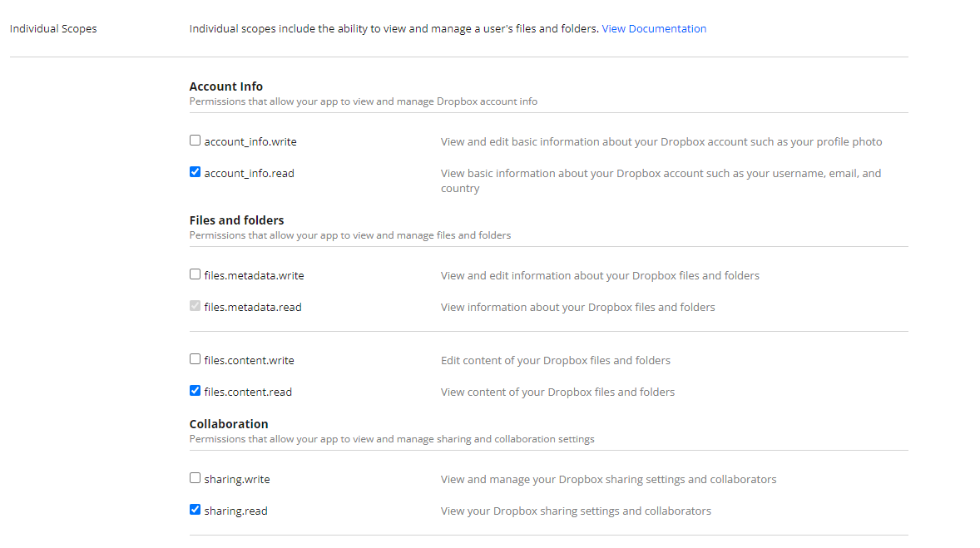The height and width of the screenshot is (548, 980).
Task: Disable the files.content.read checkbox
Action: (195, 390)
